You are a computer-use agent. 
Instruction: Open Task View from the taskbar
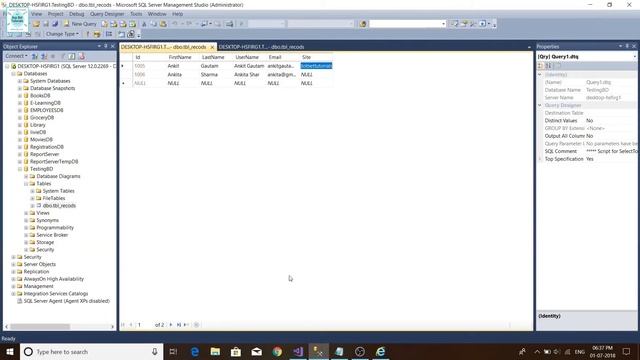173,351
